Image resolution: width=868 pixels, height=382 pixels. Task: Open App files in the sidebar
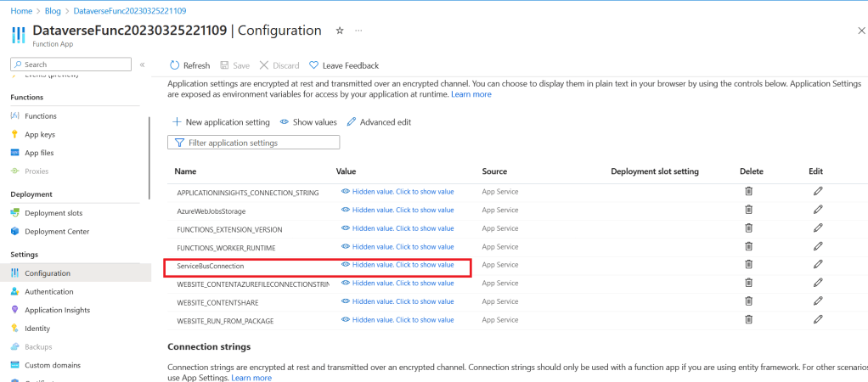[39, 152]
